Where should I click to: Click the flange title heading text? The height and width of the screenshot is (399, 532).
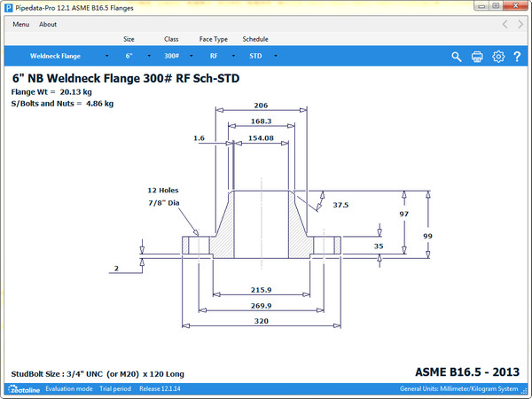(x=126, y=78)
